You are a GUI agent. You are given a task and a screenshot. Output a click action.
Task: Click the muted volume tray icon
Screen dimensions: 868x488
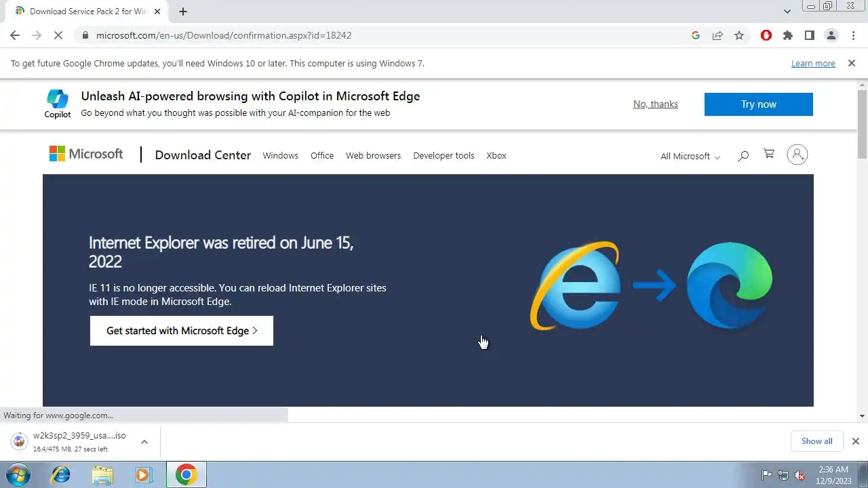(800, 475)
